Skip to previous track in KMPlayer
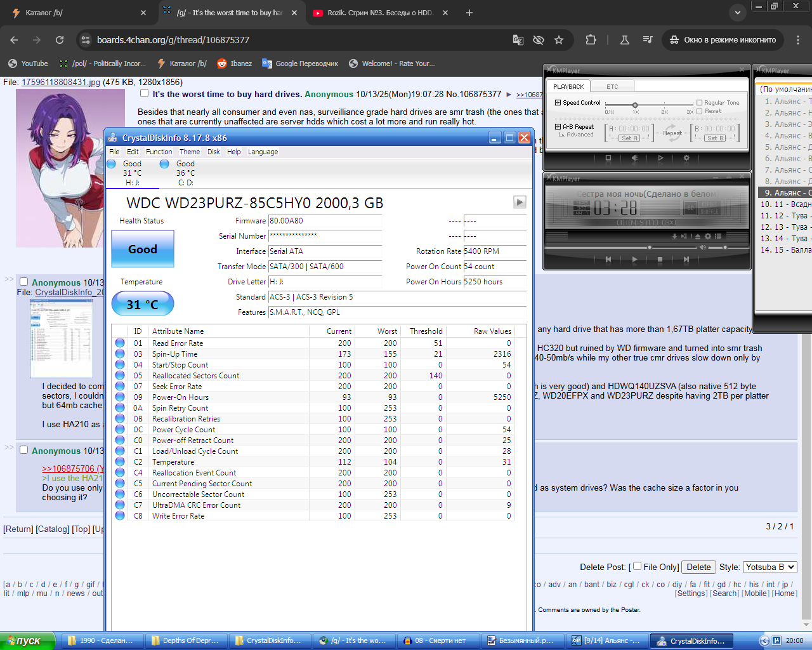This screenshot has width=812, height=650. [608, 259]
